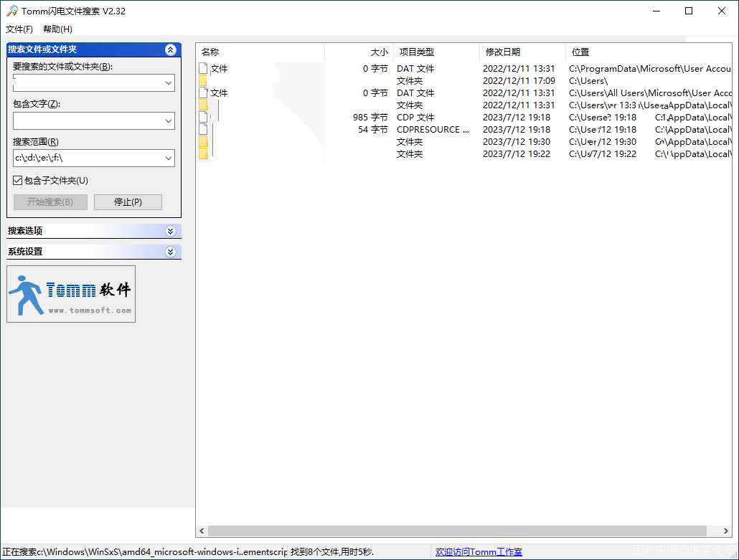Click the Tomm software logo banner

[71, 294]
